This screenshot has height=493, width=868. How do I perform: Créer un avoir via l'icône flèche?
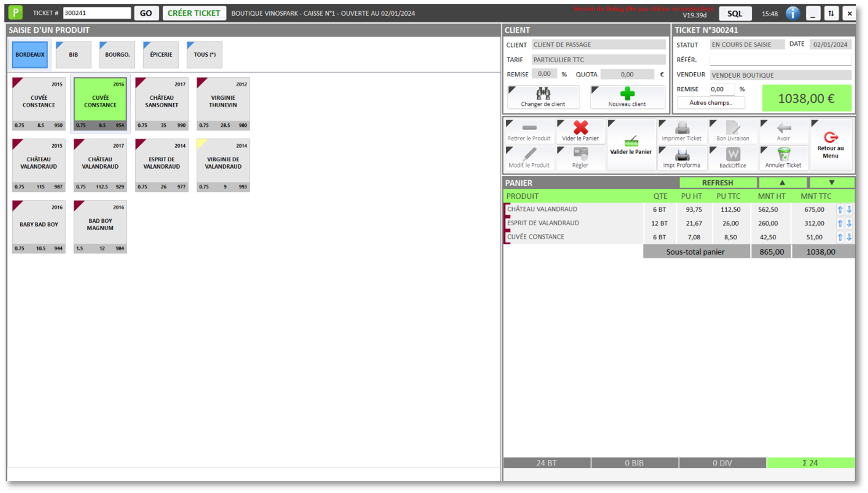[x=783, y=131]
